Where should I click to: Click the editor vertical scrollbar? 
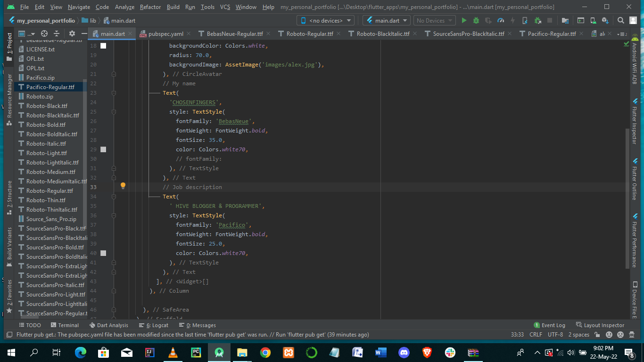click(627, 198)
